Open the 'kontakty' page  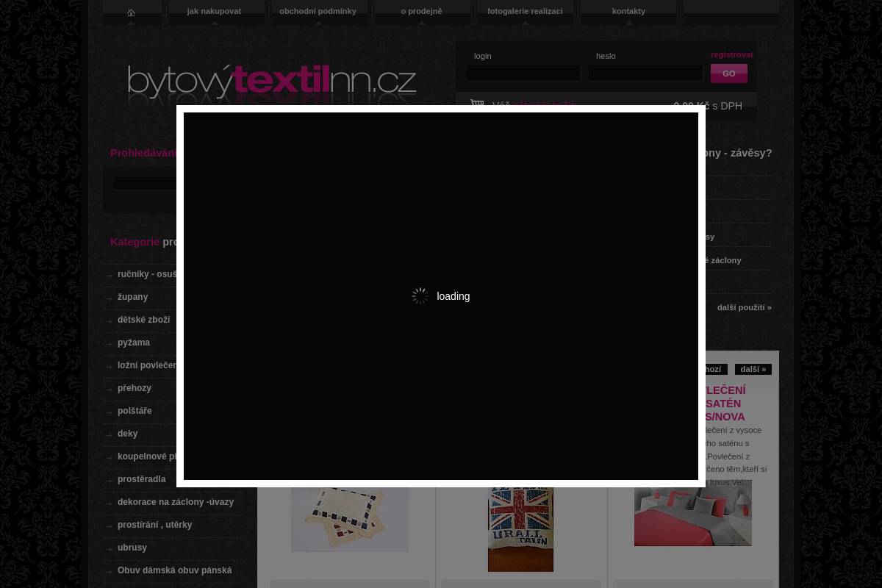628,11
